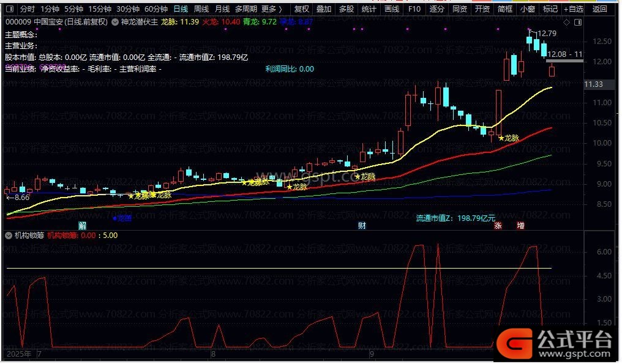
Task: Expand the 神龙潜伏主 indicator dropdown
Action: pyautogui.click(x=116, y=21)
